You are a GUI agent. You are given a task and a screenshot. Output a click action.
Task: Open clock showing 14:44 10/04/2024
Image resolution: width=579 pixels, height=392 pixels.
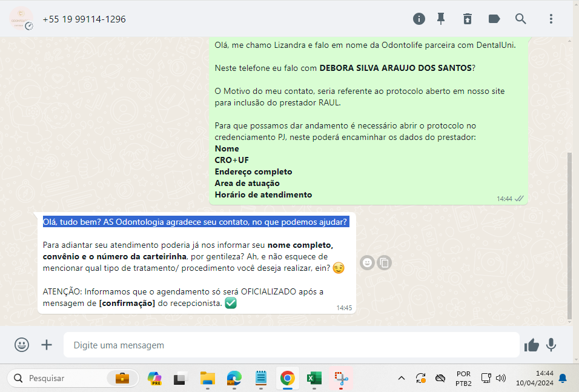pyautogui.click(x=535, y=378)
